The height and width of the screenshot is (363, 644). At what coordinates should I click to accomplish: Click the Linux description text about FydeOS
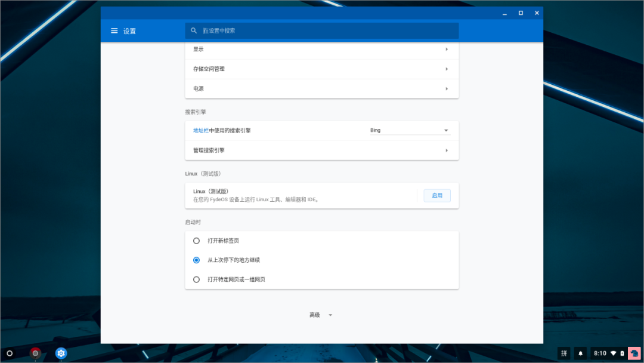256,200
